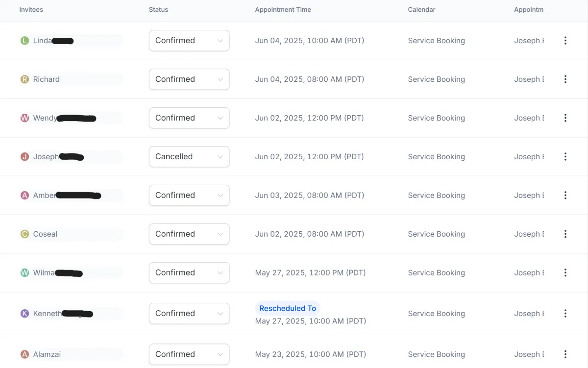588x368 pixels.
Task: Open the three-dot menu in Wendy's row
Action: coord(565,118)
